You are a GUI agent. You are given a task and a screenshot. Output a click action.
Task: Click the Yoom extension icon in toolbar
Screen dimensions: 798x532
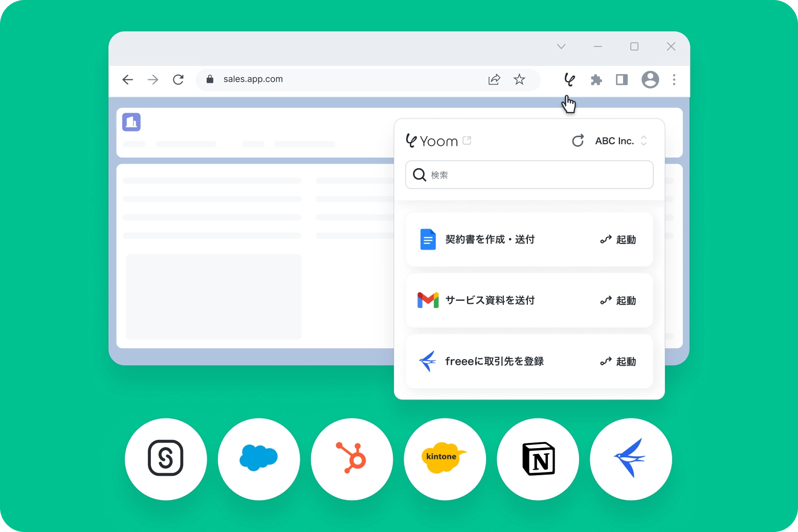tap(569, 80)
